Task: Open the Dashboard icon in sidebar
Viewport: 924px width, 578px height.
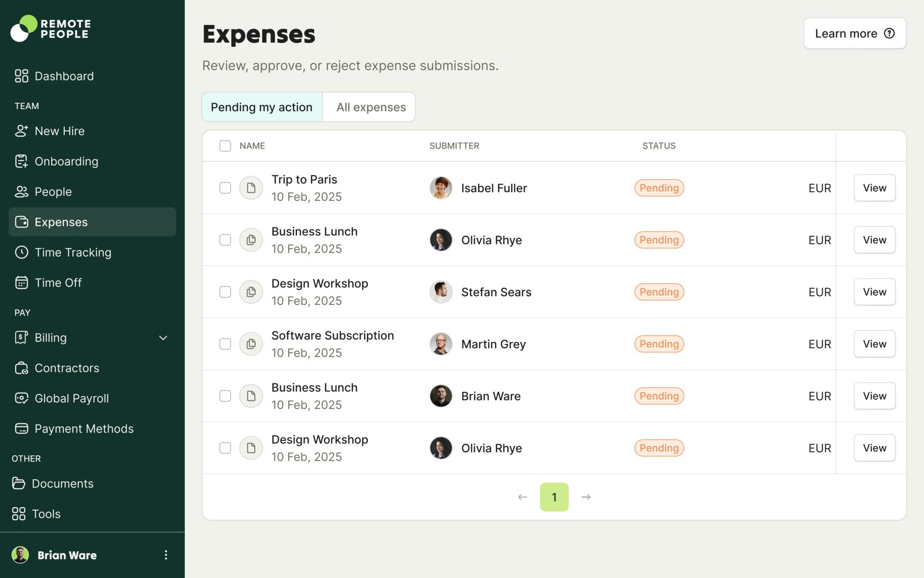Action: [x=21, y=76]
